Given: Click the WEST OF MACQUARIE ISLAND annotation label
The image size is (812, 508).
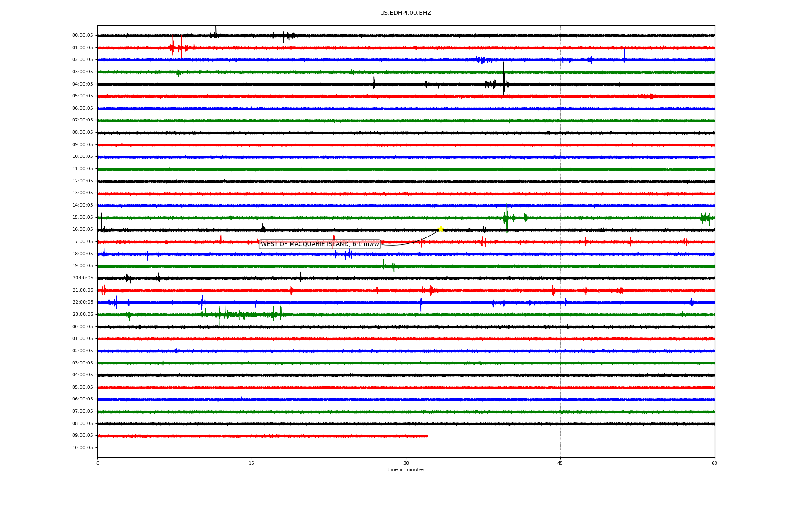Looking at the screenshot, I should coord(320,244).
